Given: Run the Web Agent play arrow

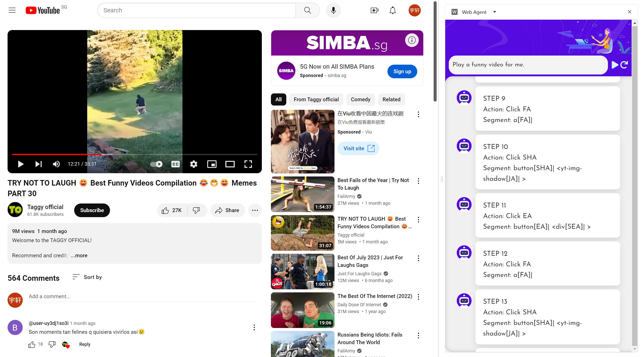Looking at the screenshot, I should (615, 65).
